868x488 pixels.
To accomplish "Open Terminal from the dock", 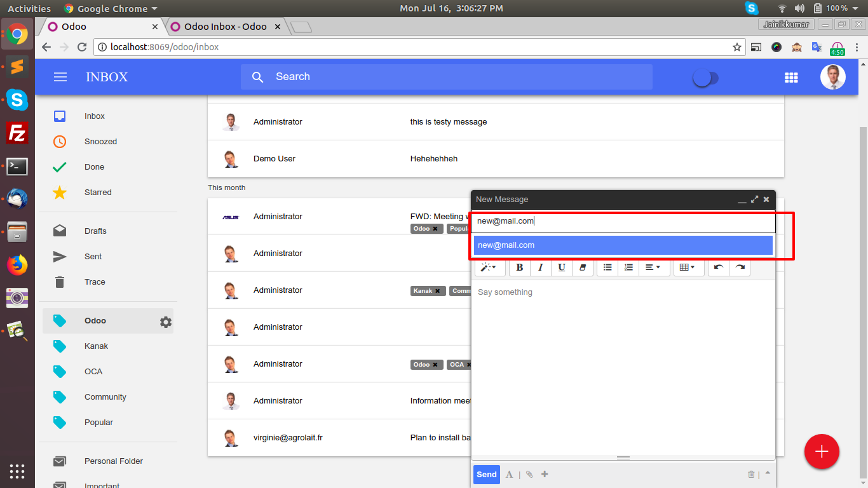I will [x=17, y=166].
